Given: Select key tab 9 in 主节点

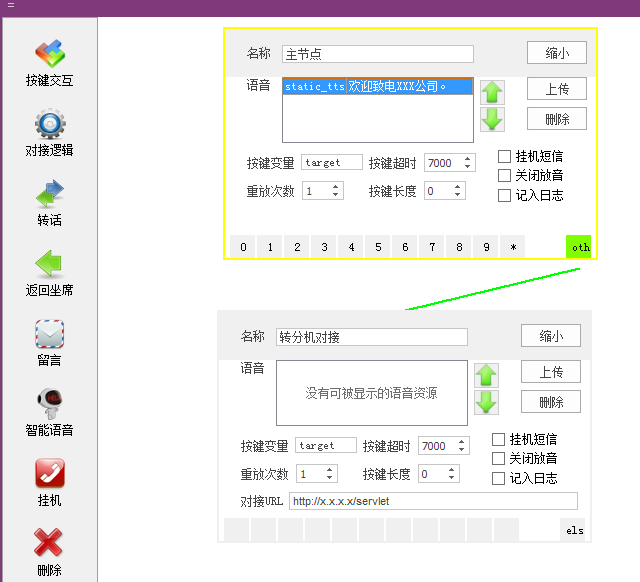Looking at the screenshot, I should 486,247.
